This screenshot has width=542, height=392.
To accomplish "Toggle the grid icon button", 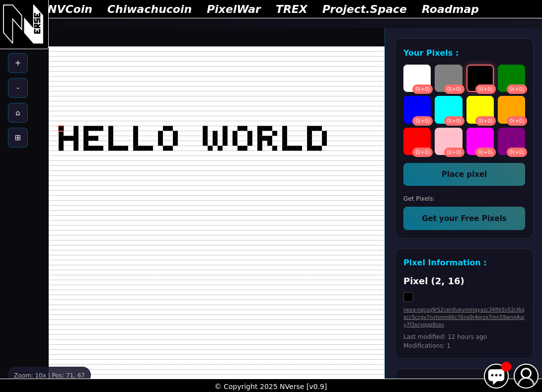I will click(x=18, y=138).
